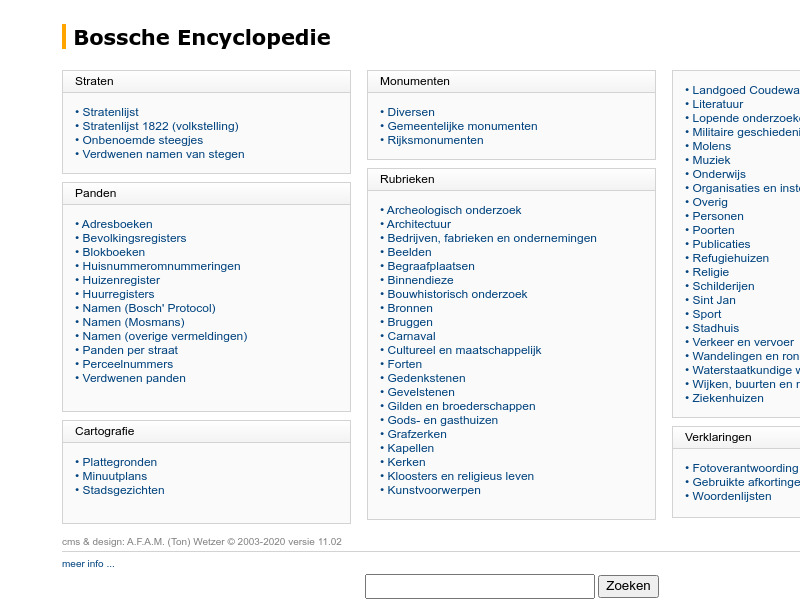Open the Adresboeken link

pyautogui.click(x=119, y=224)
